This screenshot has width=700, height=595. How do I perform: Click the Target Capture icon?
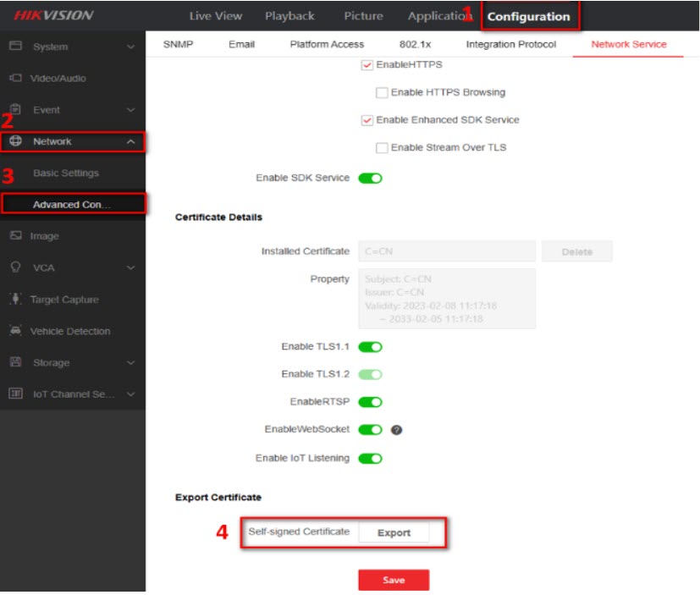click(15, 300)
